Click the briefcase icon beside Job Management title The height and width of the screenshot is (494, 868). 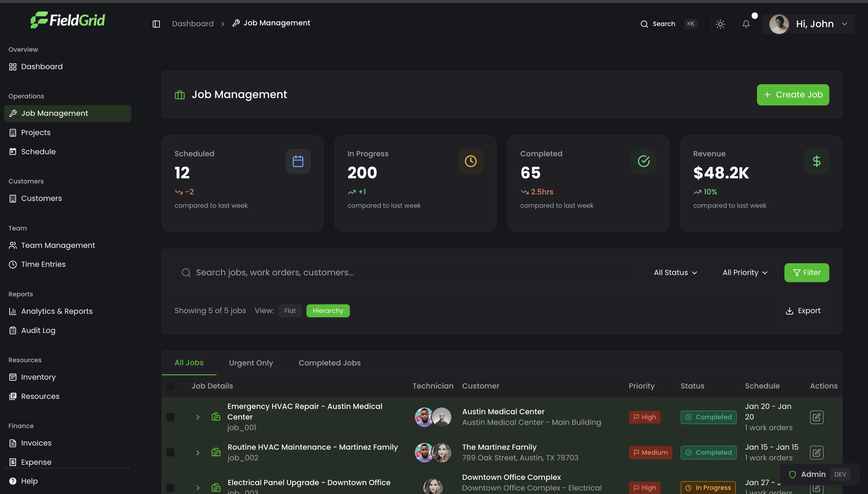[180, 95]
